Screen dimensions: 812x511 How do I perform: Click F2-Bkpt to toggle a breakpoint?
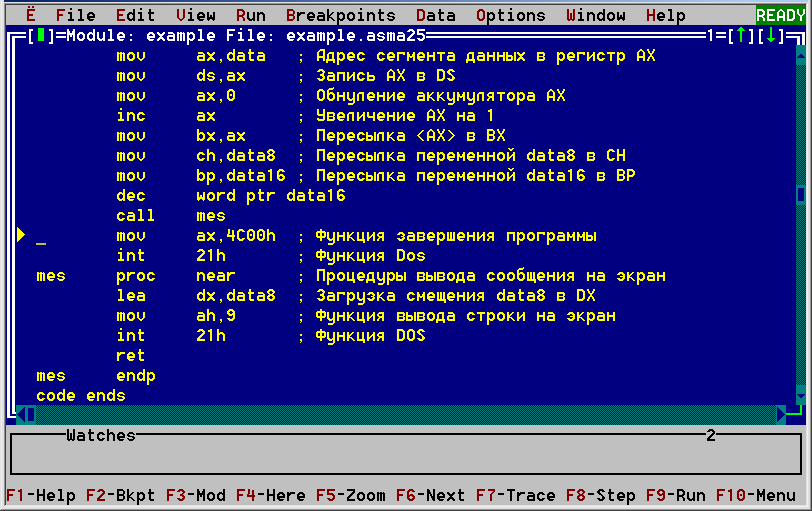click(120, 495)
